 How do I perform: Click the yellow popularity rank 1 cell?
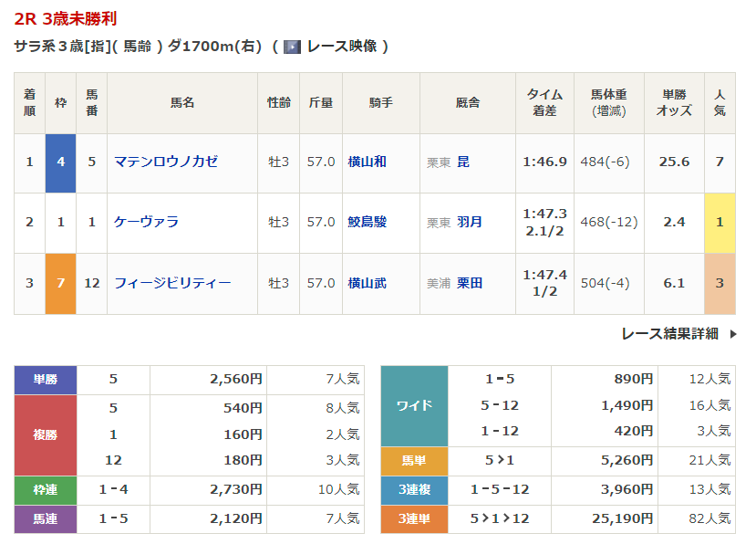pos(720,222)
